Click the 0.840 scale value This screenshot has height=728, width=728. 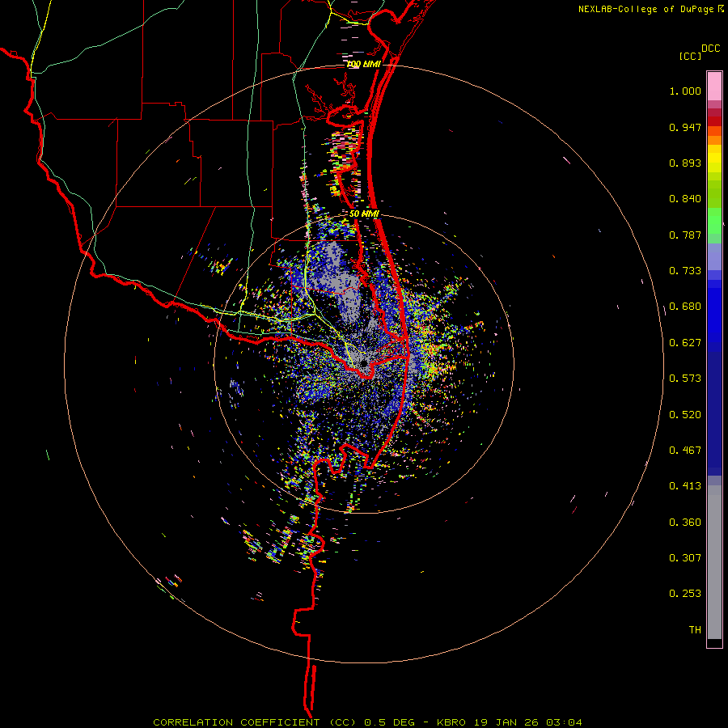pyautogui.click(x=685, y=199)
